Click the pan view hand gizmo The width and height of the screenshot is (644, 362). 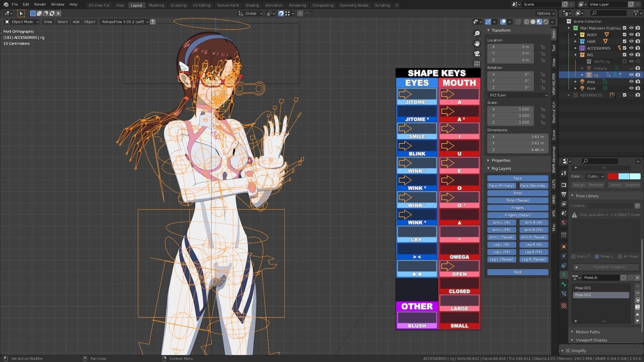tap(477, 44)
